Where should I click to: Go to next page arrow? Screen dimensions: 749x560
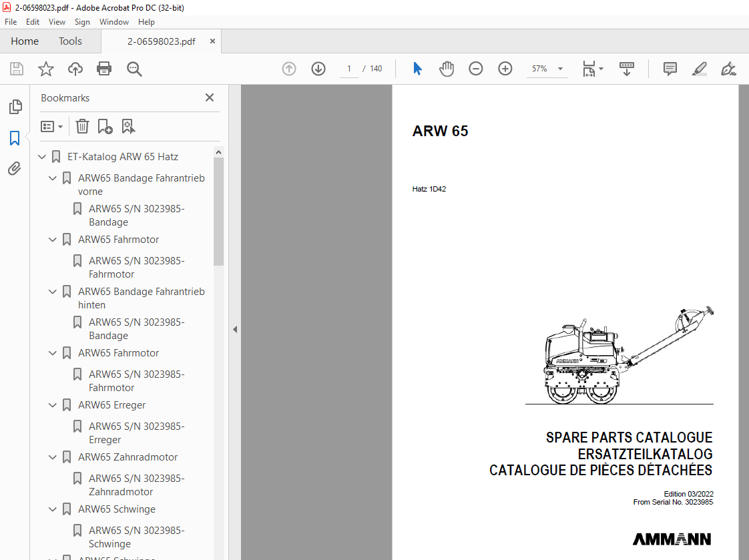click(318, 69)
